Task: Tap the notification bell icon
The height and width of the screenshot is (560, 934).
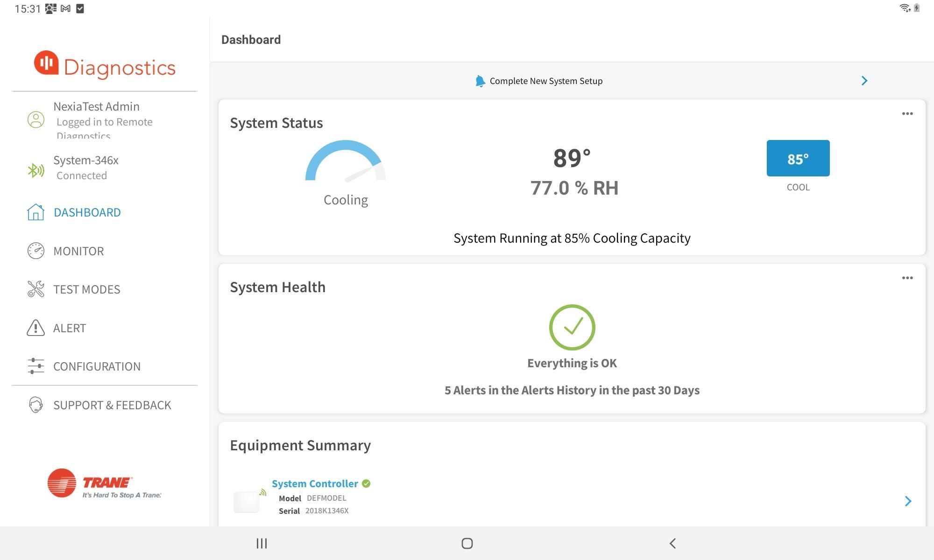Action: [480, 81]
